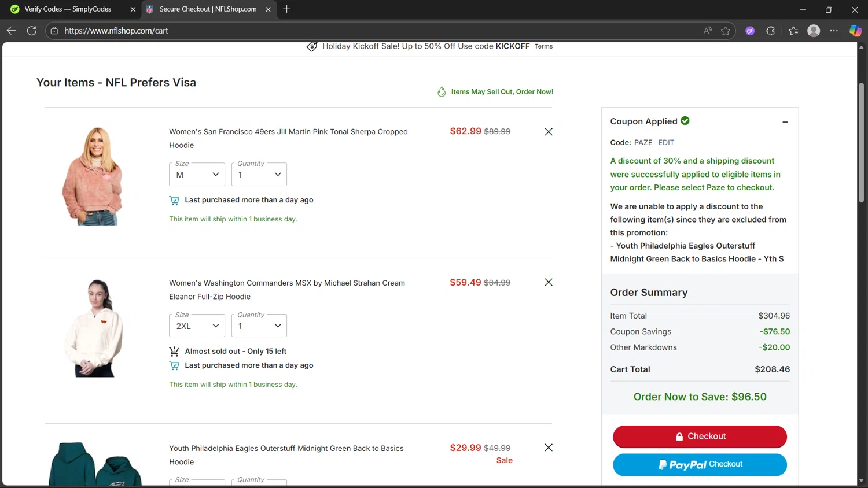The image size is (868, 488).
Task: Click the sale tag icon in banner
Action: click(x=312, y=46)
